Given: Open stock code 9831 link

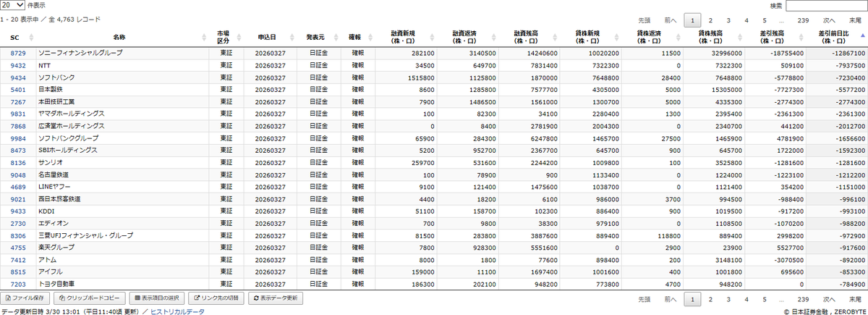Looking at the screenshot, I should pyautogui.click(x=18, y=114).
